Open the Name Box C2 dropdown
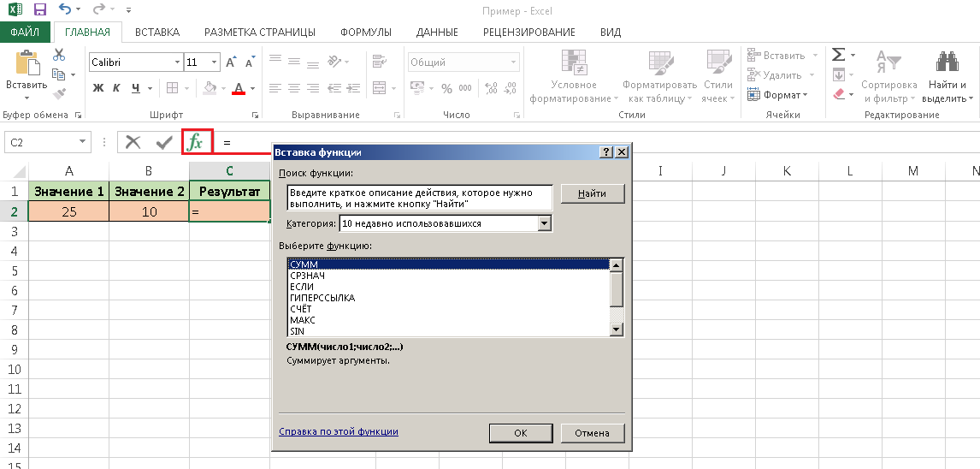Screen dimensions: 980x469 pyautogui.click(x=82, y=143)
